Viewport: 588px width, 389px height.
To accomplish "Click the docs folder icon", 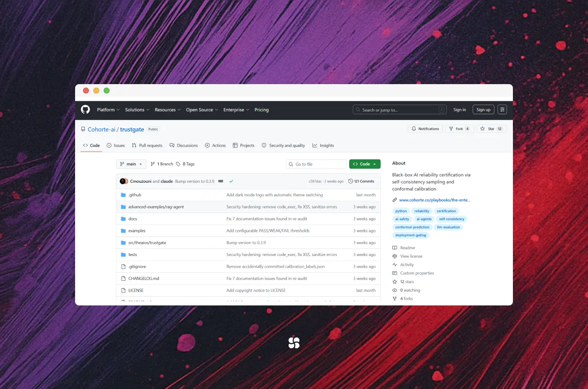I will tap(123, 219).
